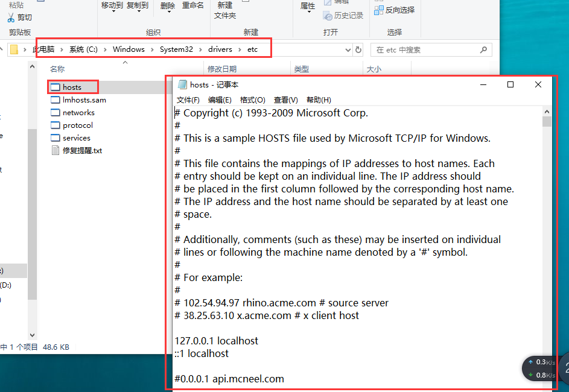Click the Windows breadcrumb in address bar

tap(129, 49)
